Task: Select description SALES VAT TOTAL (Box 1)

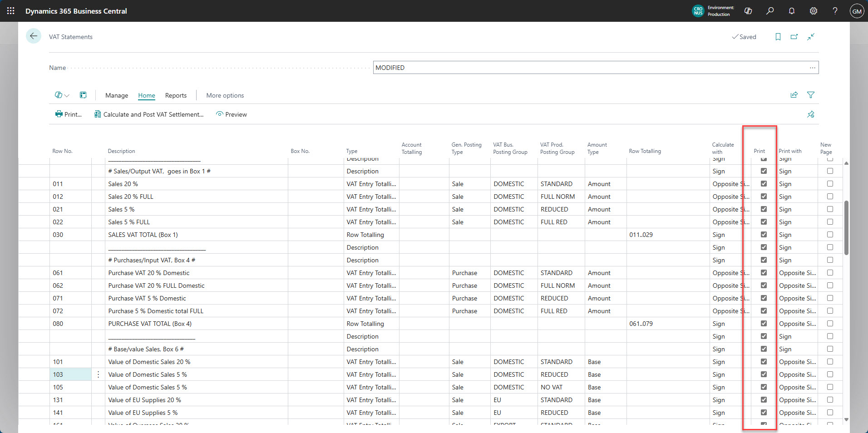Action: pos(143,235)
